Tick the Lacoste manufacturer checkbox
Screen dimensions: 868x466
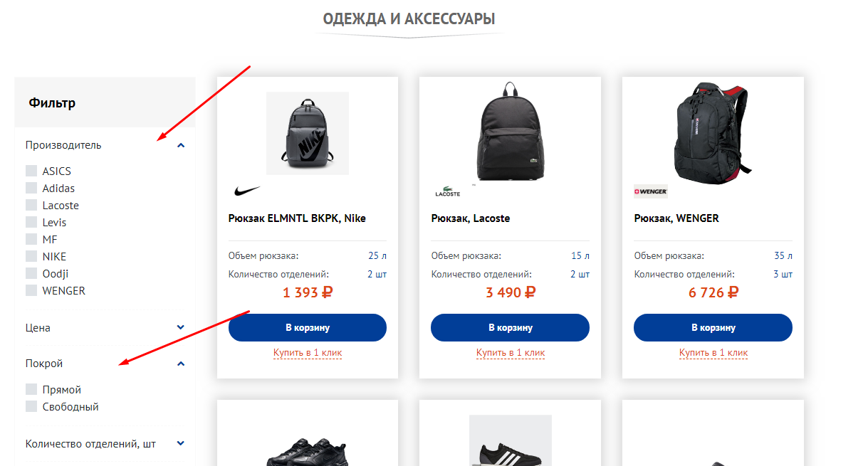point(31,205)
